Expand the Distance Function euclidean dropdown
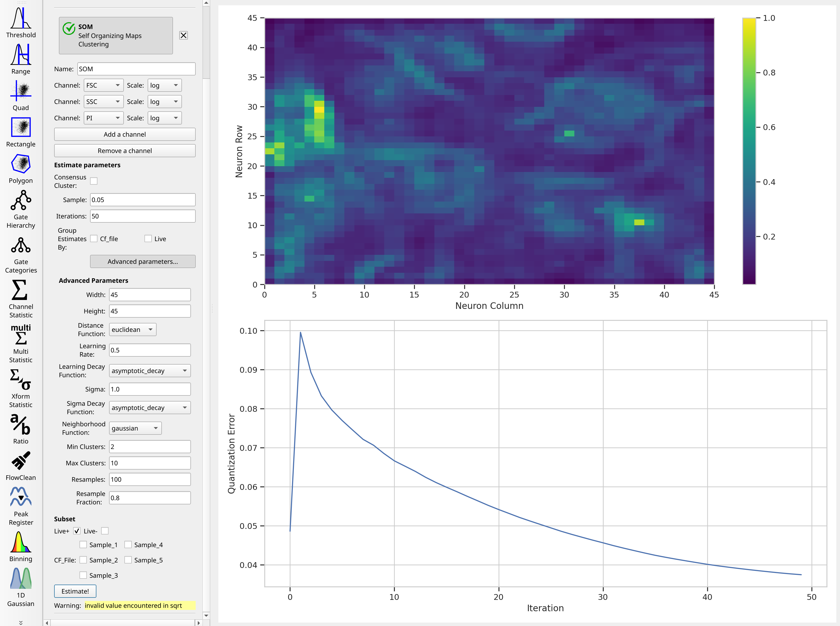Viewport: 840px width, 626px height. pos(132,329)
